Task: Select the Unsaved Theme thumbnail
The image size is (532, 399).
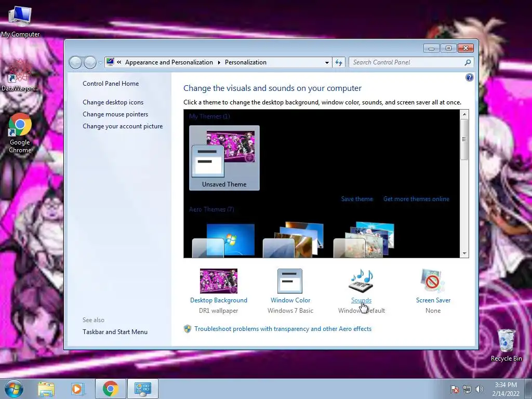Action: 224,158
